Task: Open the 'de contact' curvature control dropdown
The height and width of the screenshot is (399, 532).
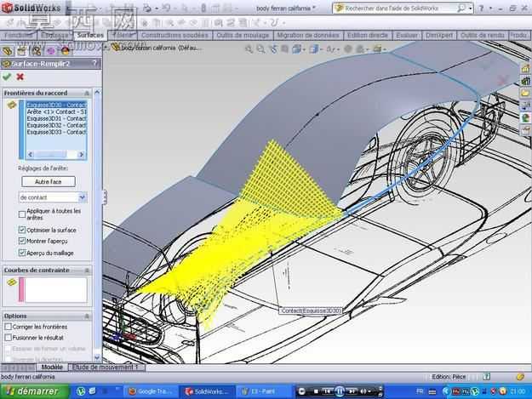Action: click(x=82, y=197)
